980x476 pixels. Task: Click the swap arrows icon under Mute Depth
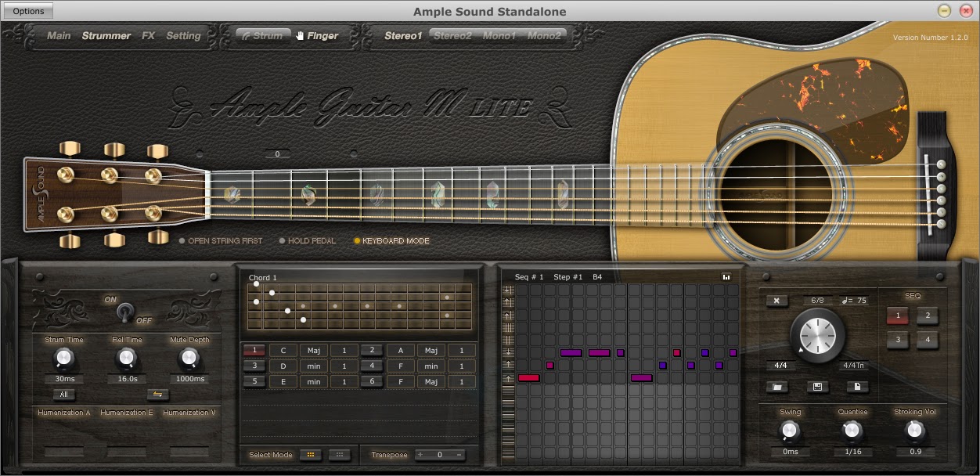pos(157,395)
